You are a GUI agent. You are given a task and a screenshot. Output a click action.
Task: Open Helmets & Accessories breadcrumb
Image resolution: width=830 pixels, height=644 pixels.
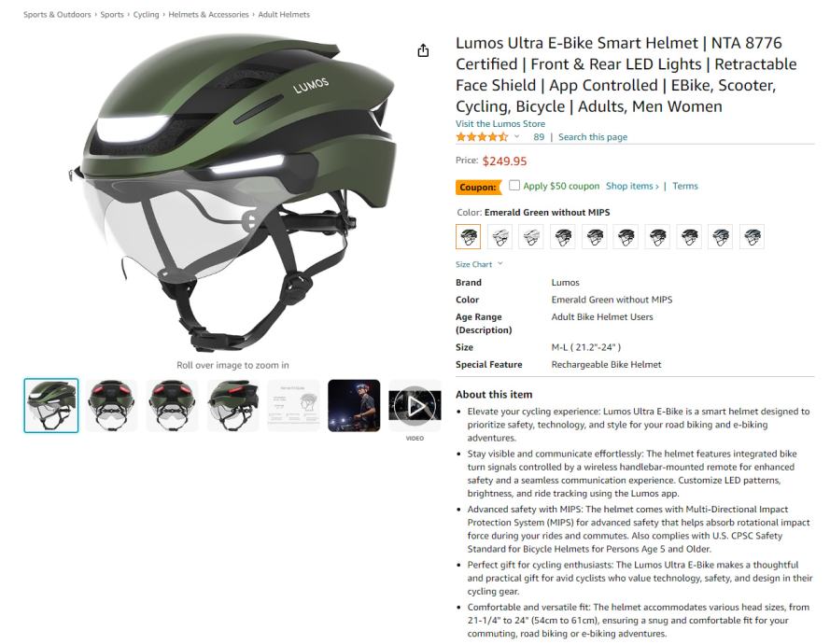coord(208,14)
